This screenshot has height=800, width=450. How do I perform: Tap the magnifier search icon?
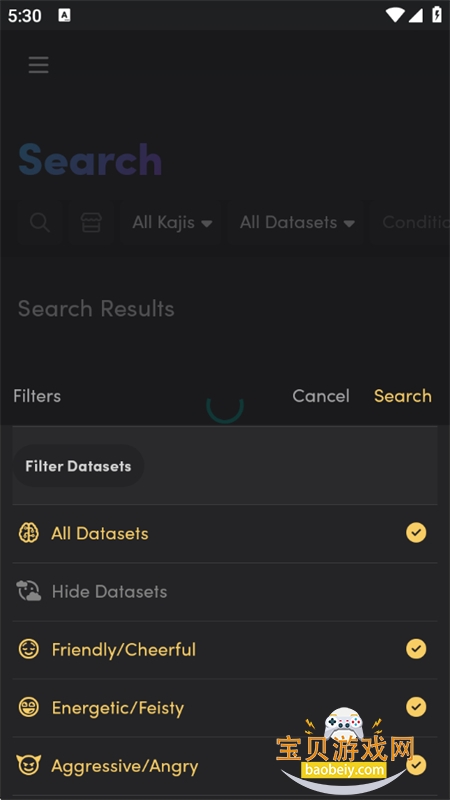[x=40, y=222]
